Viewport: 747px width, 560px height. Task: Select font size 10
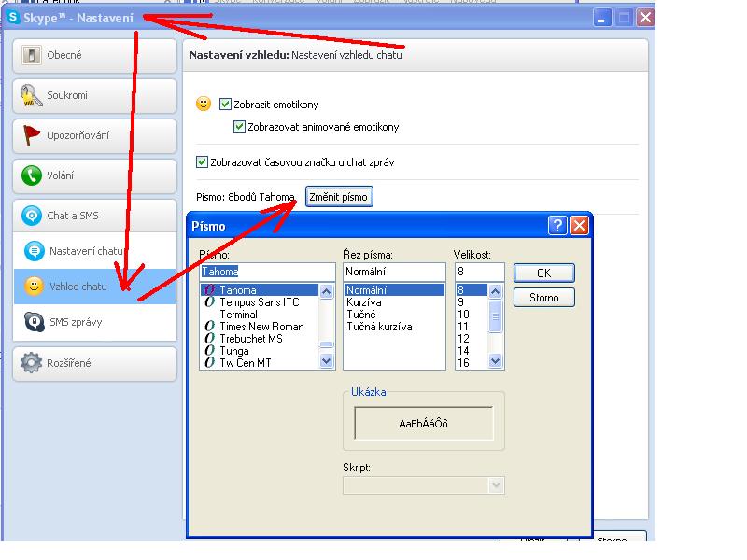coord(472,315)
